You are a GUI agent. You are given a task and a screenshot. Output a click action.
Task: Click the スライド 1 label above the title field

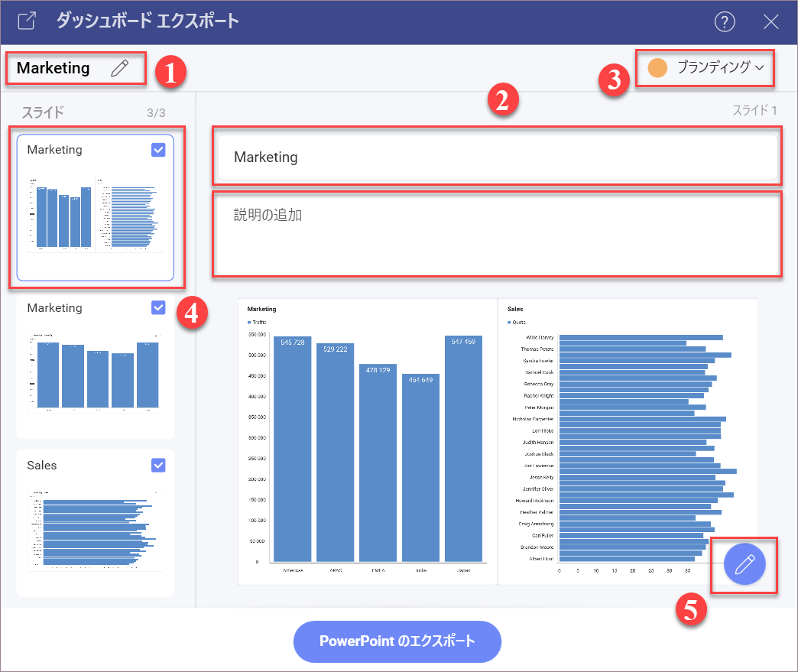point(754,110)
